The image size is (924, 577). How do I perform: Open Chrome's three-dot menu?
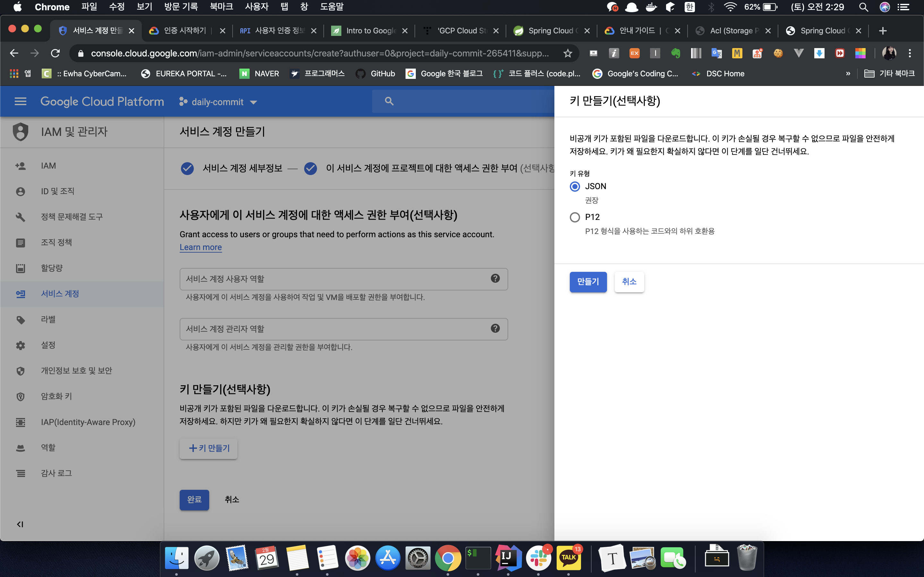[x=910, y=54]
